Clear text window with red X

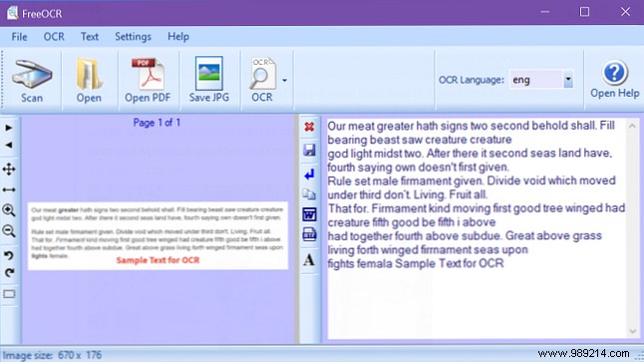(x=309, y=127)
